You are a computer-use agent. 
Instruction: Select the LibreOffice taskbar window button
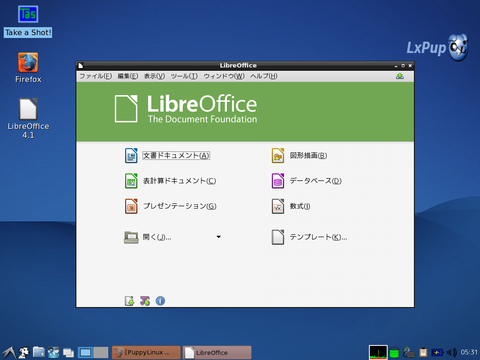(x=217, y=352)
